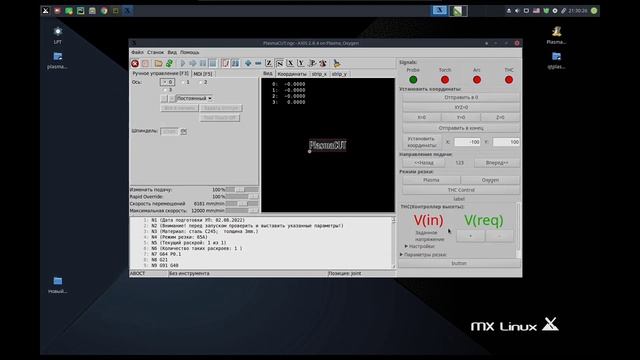The height and width of the screenshot is (360, 640).
Task: Toggle optional pause toolbar icon
Action: [236, 63]
